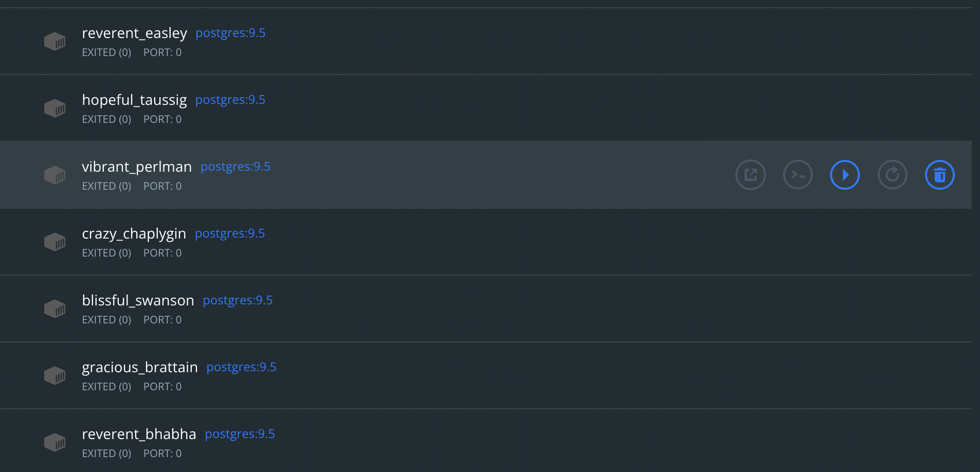This screenshot has height=472, width=980.
Task: Delete the vibrant_perlman container
Action: click(x=940, y=174)
